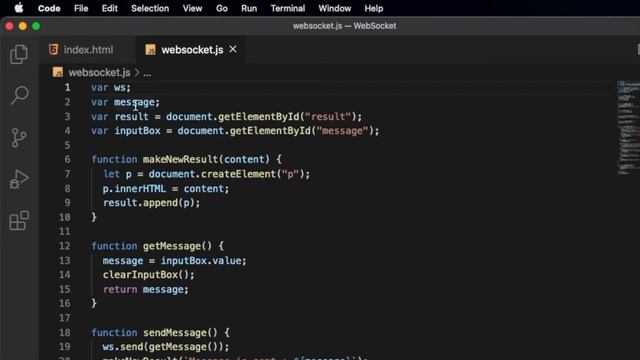The height and width of the screenshot is (360, 640).
Task: Close the websocket.js tab
Action: [x=233, y=49]
